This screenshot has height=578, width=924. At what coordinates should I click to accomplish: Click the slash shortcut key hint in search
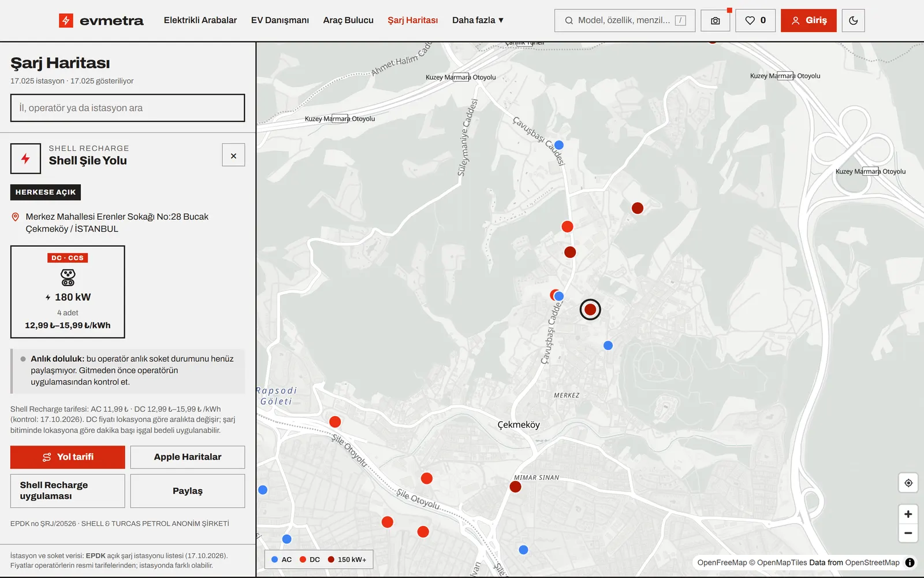coord(680,21)
